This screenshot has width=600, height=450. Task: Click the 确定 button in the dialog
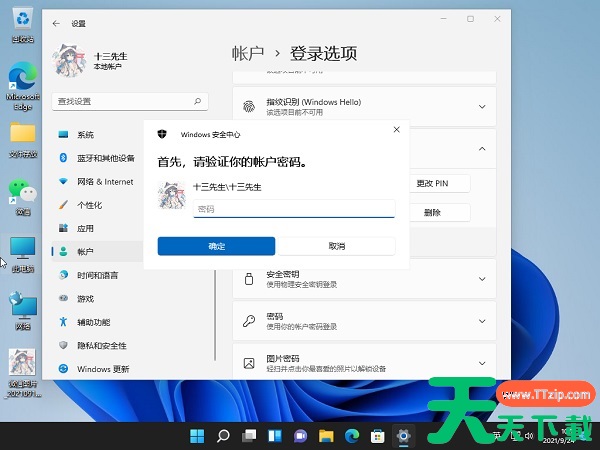pos(216,246)
